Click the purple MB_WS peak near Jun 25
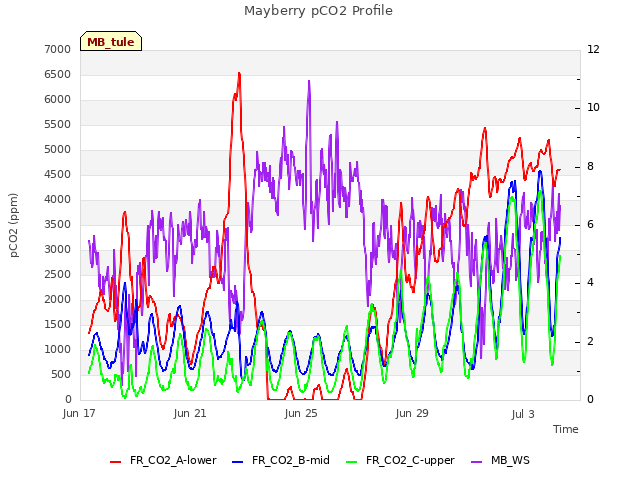640x480 pixels. click(x=309, y=82)
